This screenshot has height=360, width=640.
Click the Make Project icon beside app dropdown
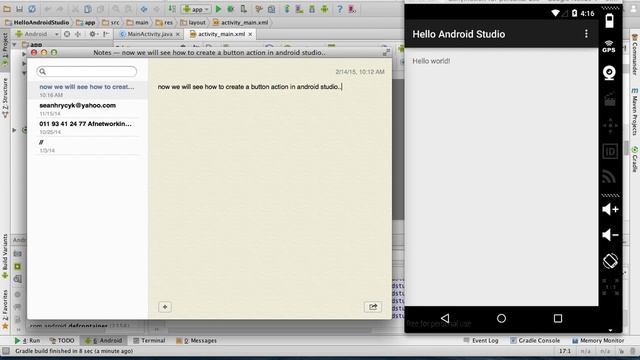(172, 9)
